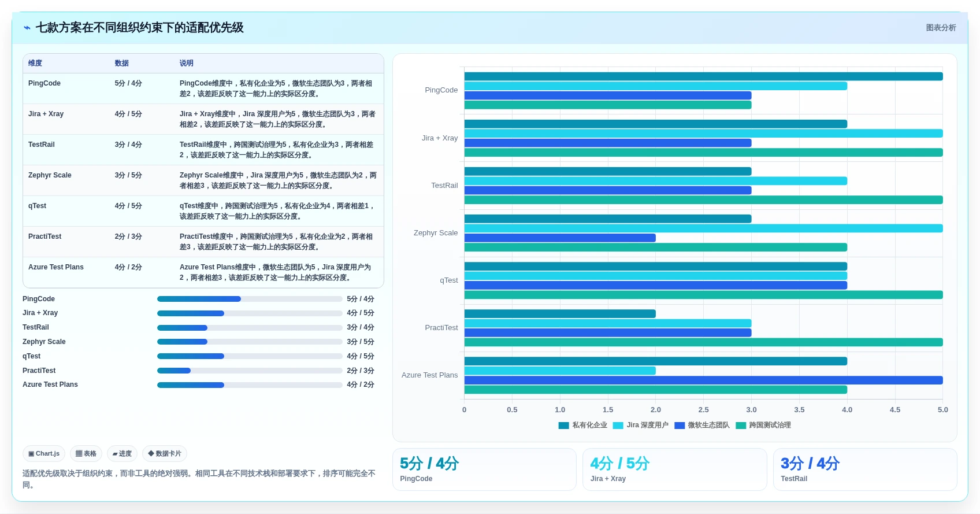Viewport: 980px width, 514px height.
Task: Select the title 七款方案在不同组织约束下的适配优先级
Action: point(139,28)
